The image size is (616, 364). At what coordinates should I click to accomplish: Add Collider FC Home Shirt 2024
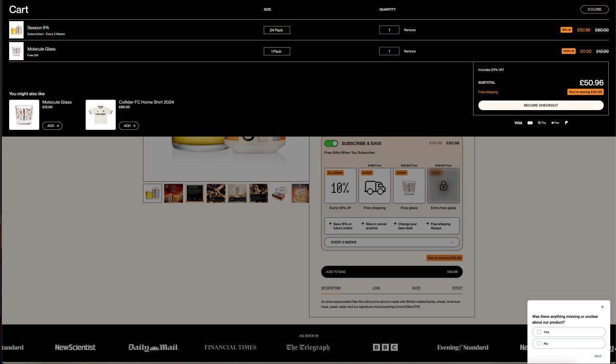pos(129,126)
